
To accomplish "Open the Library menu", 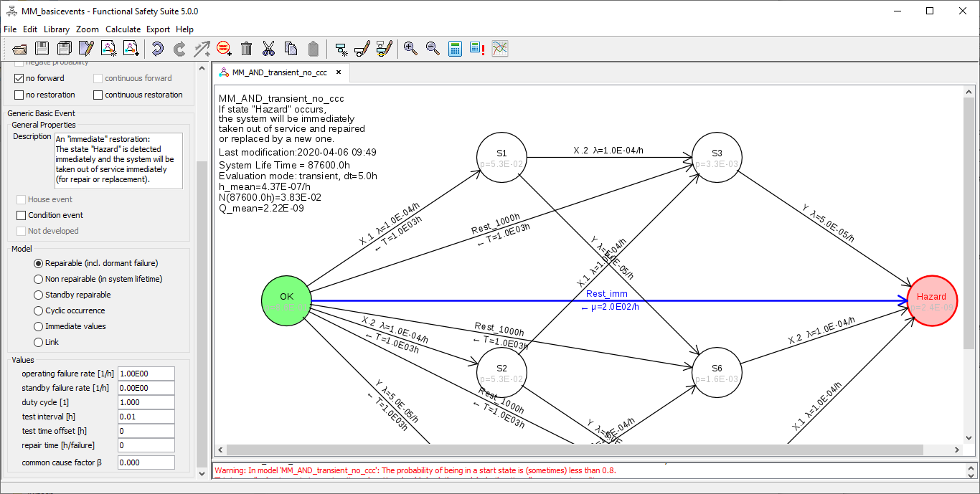I will [x=57, y=29].
